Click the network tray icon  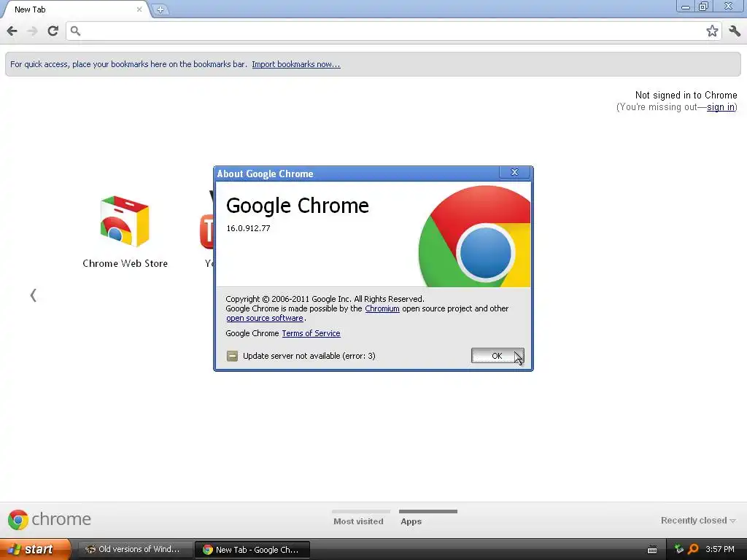point(679,549)
